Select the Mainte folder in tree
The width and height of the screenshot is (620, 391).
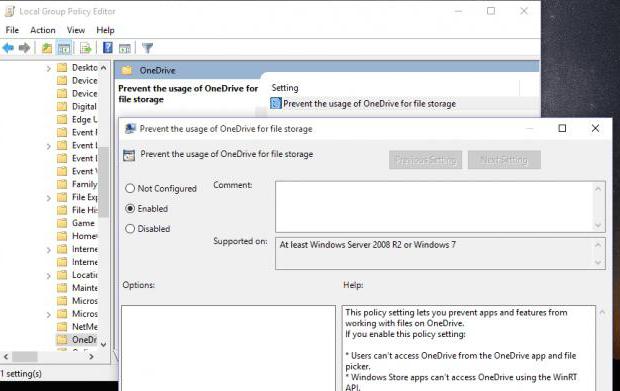point(77,288)
